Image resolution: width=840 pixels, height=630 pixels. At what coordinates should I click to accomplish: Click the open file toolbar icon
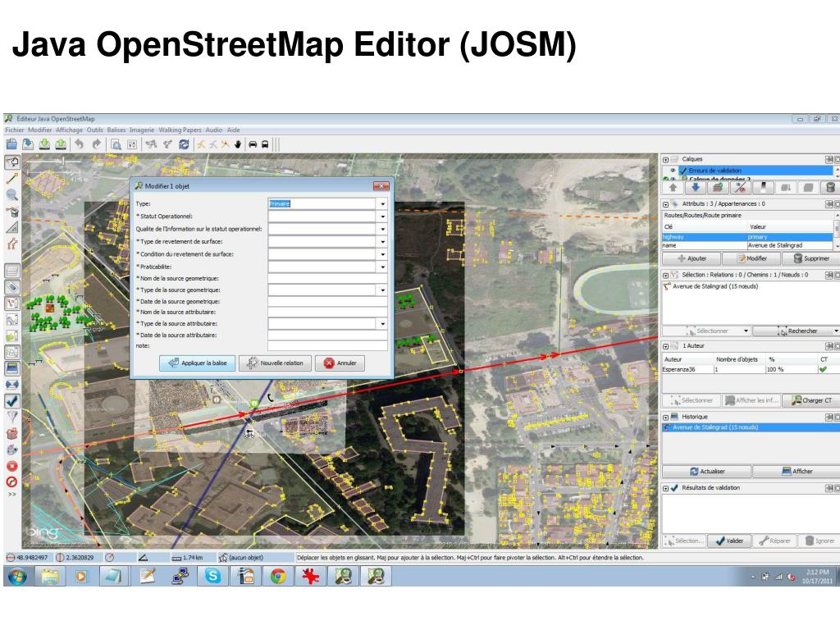point(11,144)
